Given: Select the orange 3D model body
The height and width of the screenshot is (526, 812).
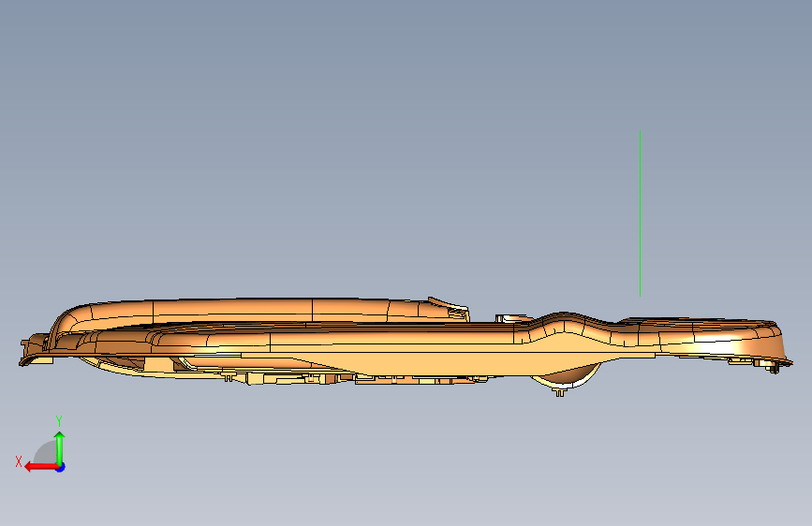Looking at the screenshot, I should coord(406,346).
